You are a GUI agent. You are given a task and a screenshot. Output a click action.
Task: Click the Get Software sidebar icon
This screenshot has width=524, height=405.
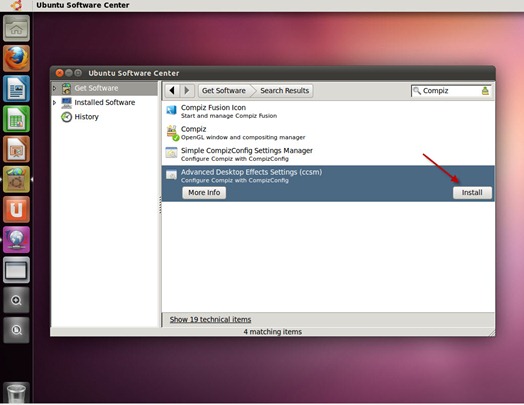tap(67, 88)
